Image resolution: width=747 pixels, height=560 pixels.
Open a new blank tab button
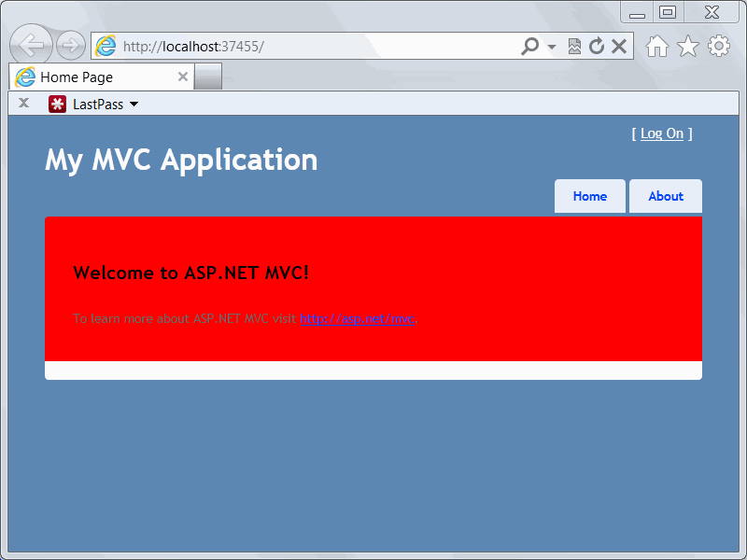tap(208, 77)
